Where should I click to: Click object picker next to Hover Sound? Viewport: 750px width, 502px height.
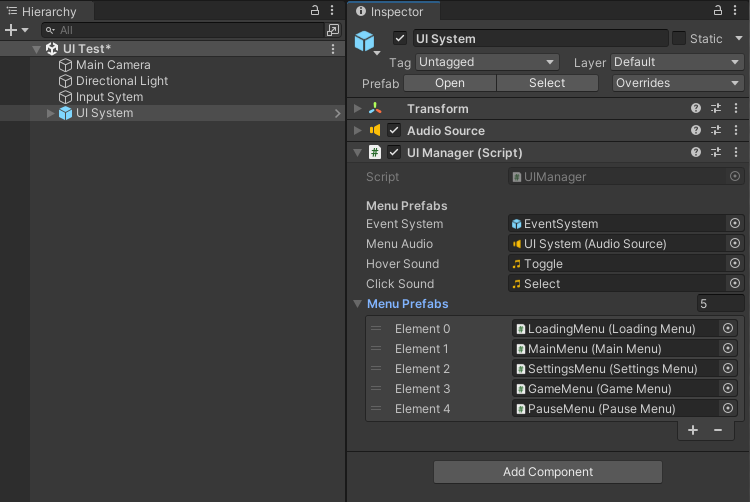pos(735,264)
